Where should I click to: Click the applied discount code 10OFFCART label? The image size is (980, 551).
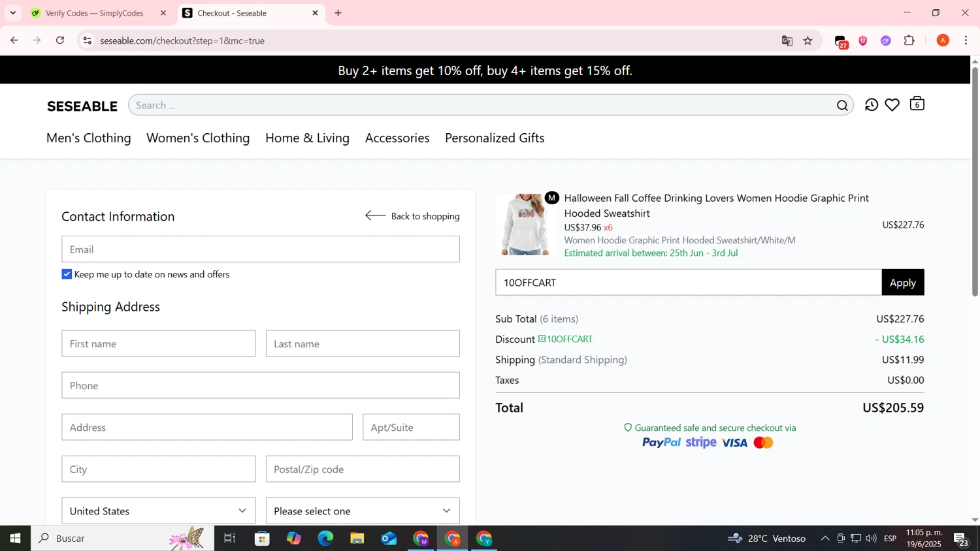(x=565, y=339)
